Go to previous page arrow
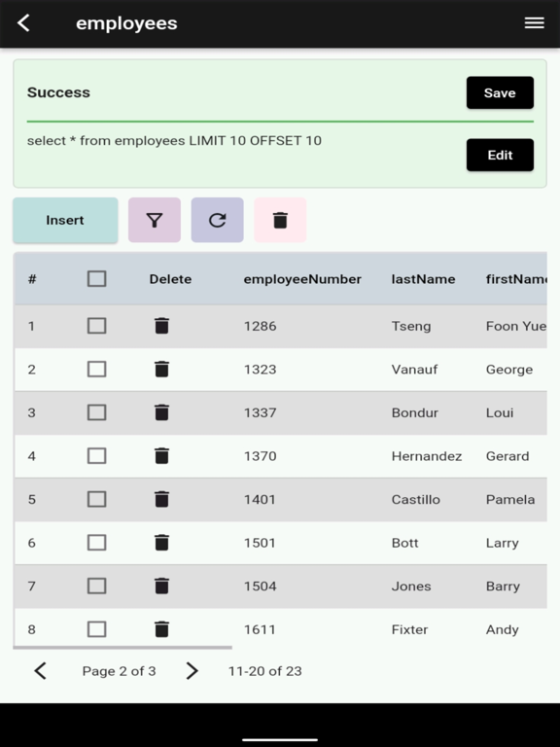The width and height of the screenshot is (560, 747). coord(41,671)
